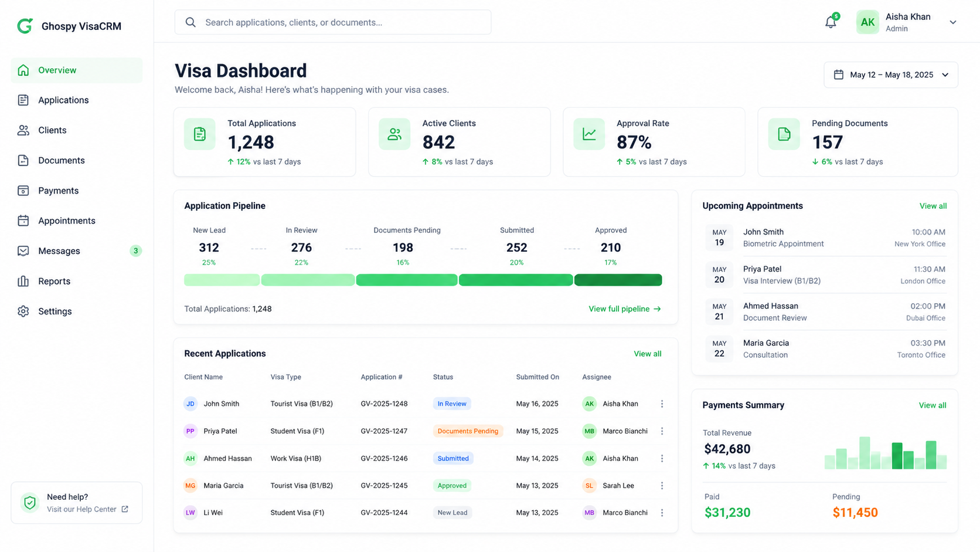This screenshot has width=980, height=552.
Task: Click the AK user avatar
Action: click(x=867, y=22)
